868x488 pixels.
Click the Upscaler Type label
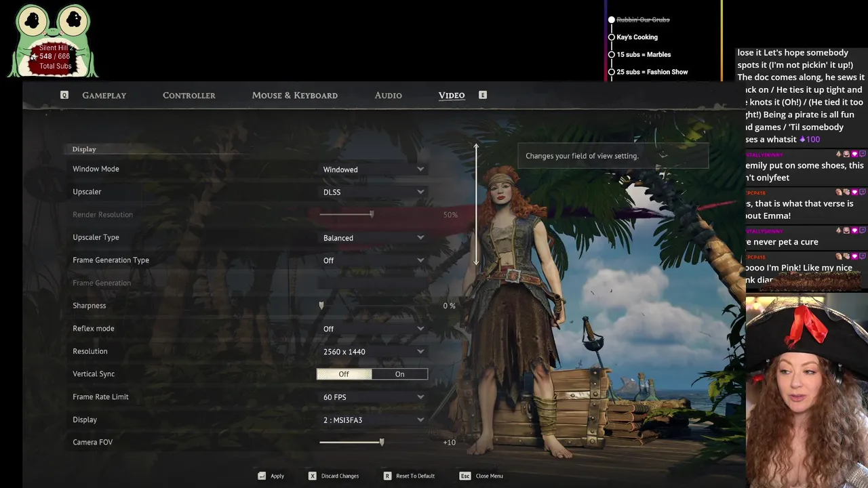click(96, 237)
